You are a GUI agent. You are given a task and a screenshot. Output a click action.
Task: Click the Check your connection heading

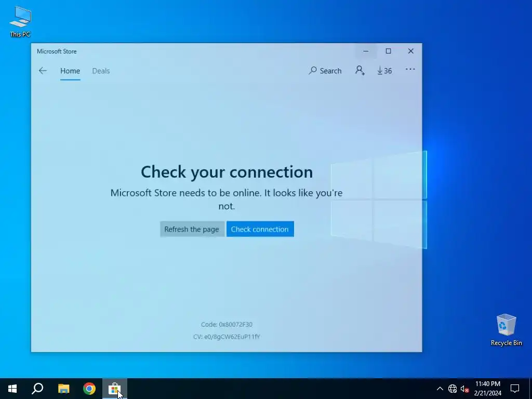227,171
